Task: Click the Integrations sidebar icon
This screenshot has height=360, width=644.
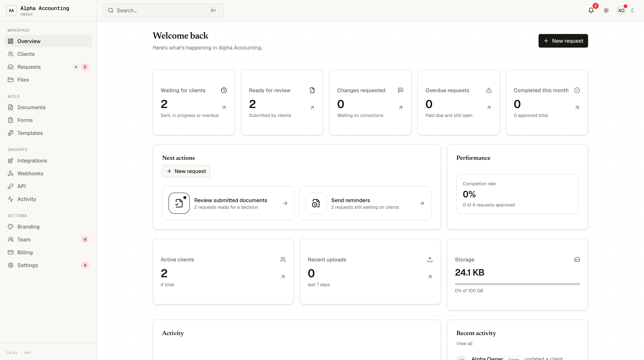Action: 11,161
